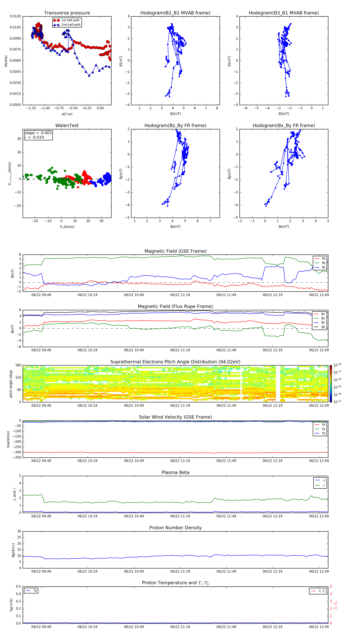Click the "Bz(nT)" x-axis label

point(175,227)
